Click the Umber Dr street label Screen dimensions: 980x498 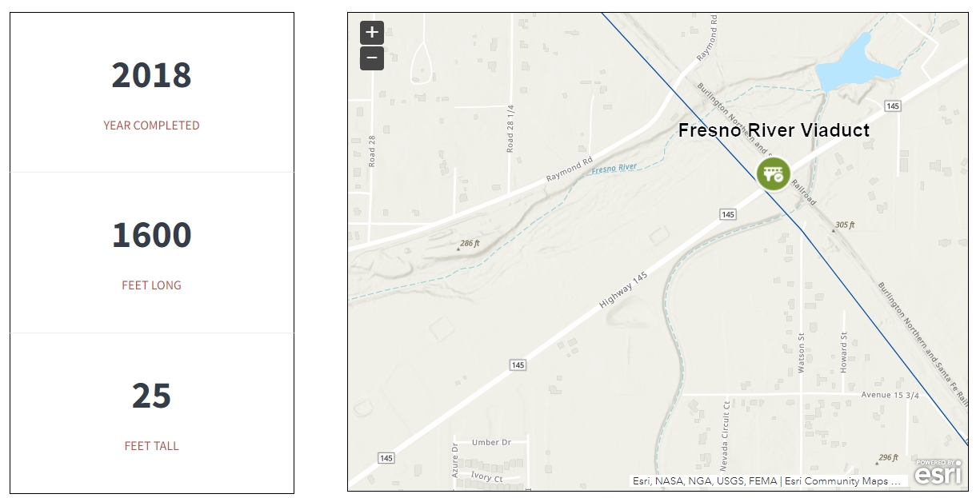point(491,442)
